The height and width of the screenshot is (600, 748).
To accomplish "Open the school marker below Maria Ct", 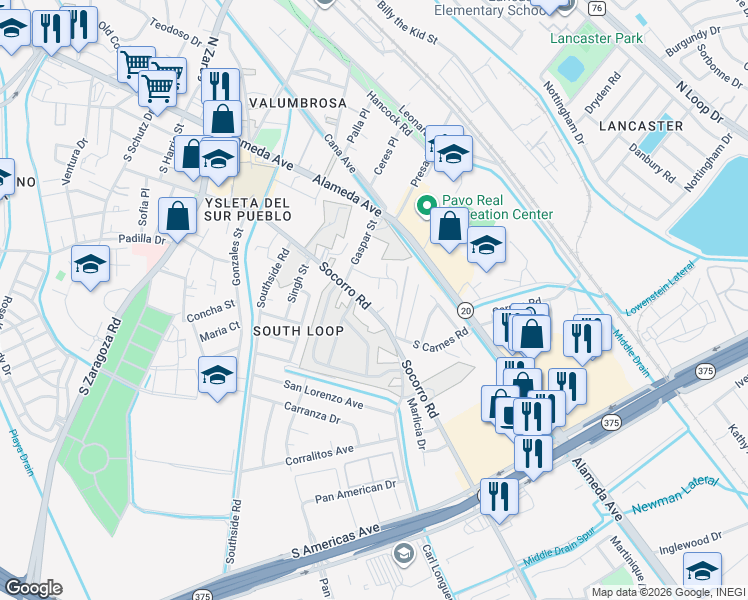I will tap(217, 378).
